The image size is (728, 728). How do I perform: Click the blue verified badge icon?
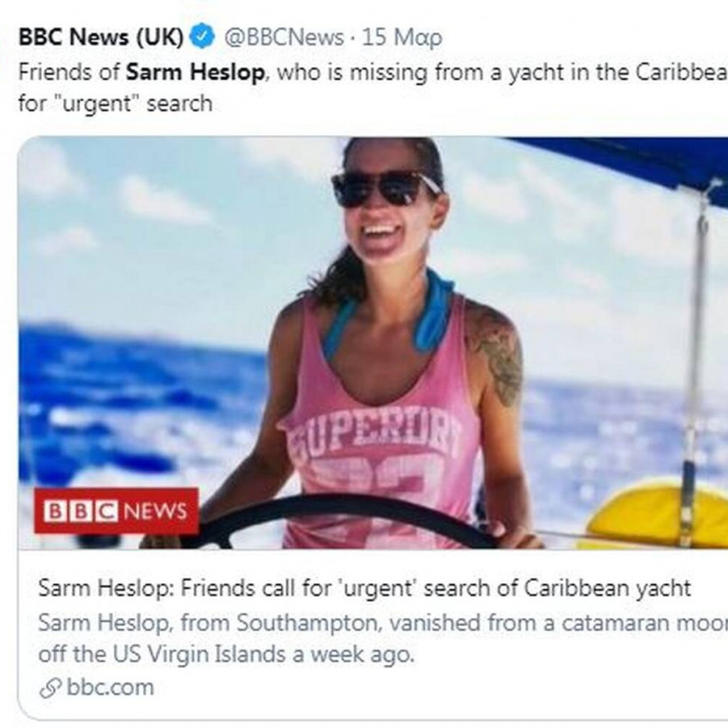(x=203, y=38)
